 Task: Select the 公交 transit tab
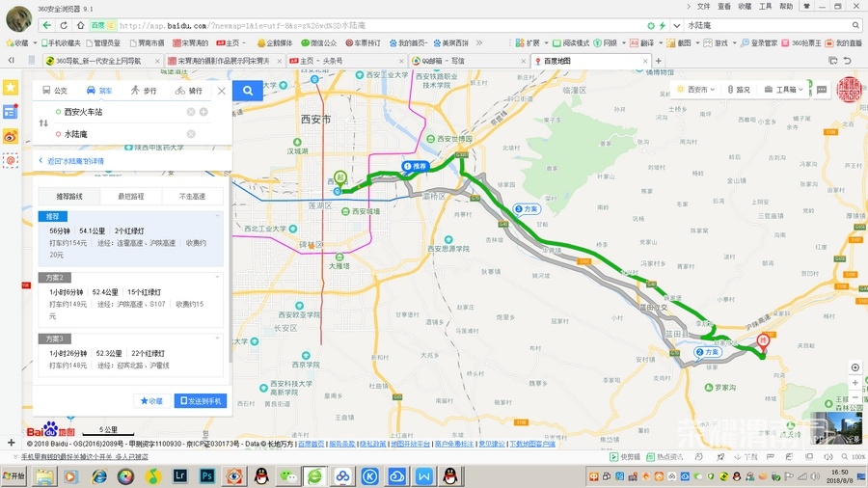(55, 91)
